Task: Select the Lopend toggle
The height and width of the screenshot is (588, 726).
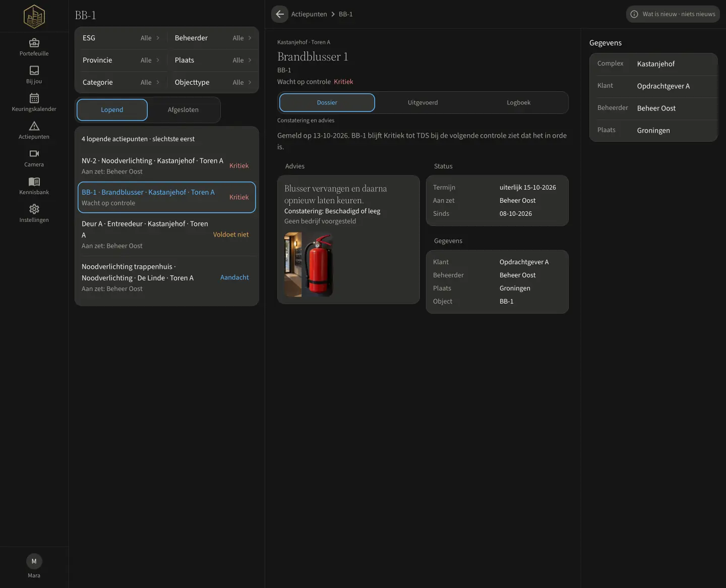Action: coord(112,110)
